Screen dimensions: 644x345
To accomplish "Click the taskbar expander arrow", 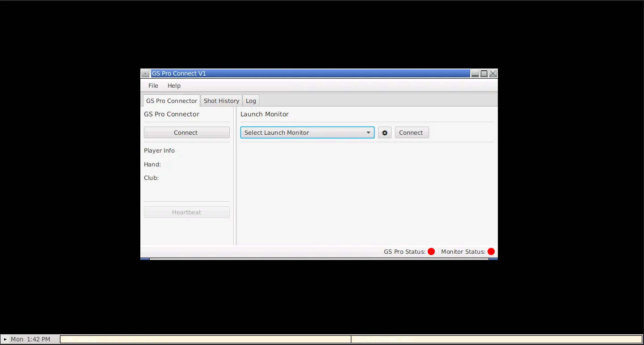I will coord(5,339).
